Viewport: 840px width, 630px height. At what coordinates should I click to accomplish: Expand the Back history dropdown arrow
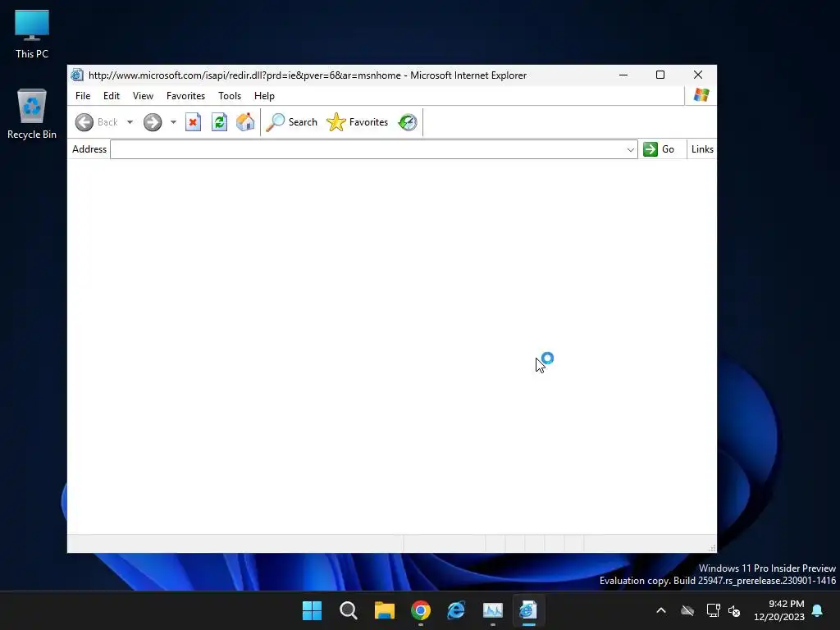click(130, 122)
